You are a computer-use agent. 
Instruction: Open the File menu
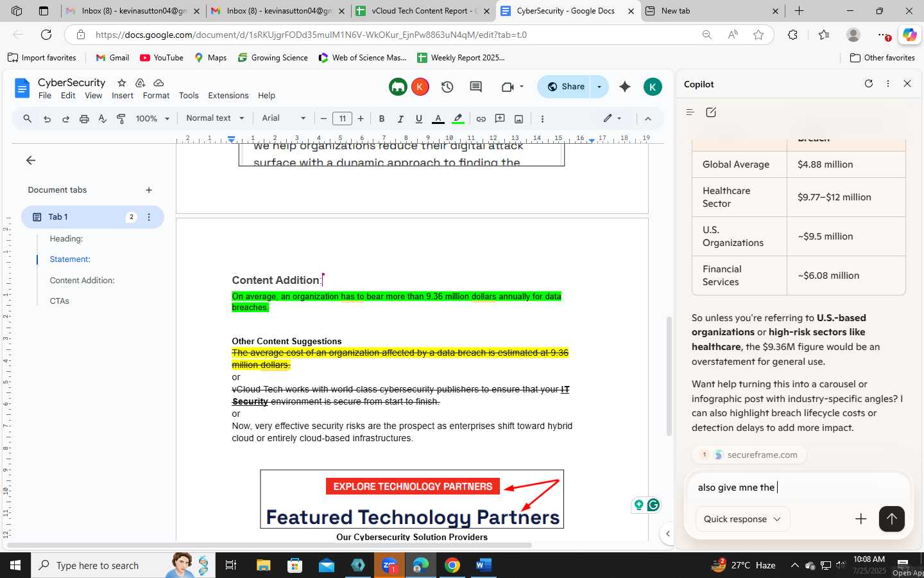(45, 96)
